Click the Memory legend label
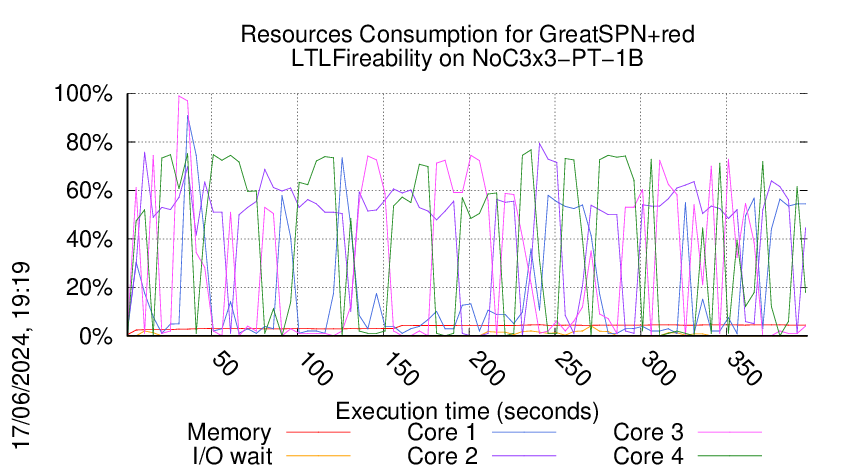850x475 pixels. click(229, 433)
